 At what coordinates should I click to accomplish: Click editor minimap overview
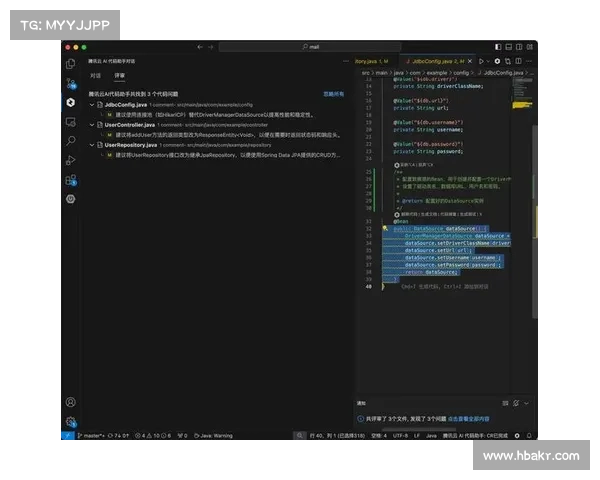[522, 94]
